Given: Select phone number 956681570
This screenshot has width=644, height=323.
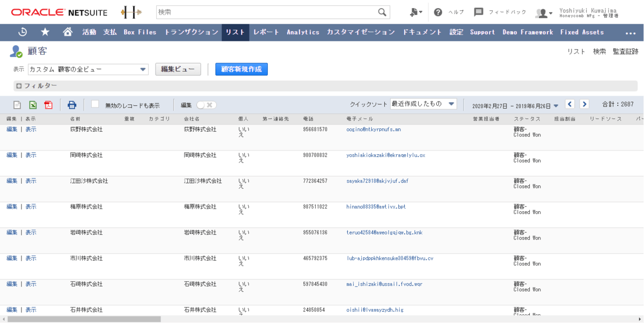Looking at the screenshot, I should [x=315, y=130].
